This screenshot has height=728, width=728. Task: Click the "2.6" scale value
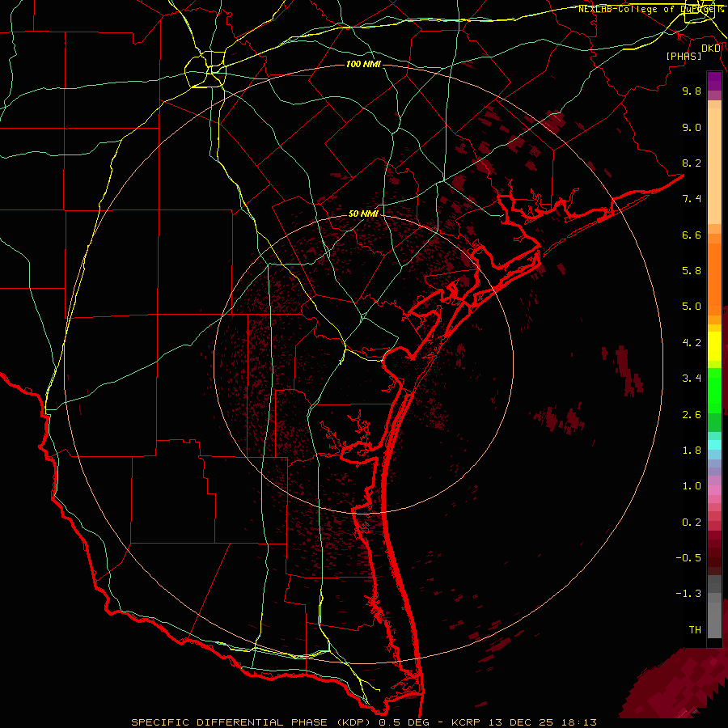click(x=692, y=415)
